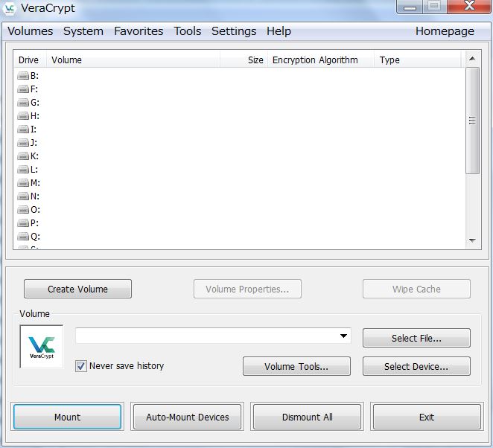This screenshot has height=448, width=493.
Task: Click the Volume Properties button
Action: click(x=247, y=289)
